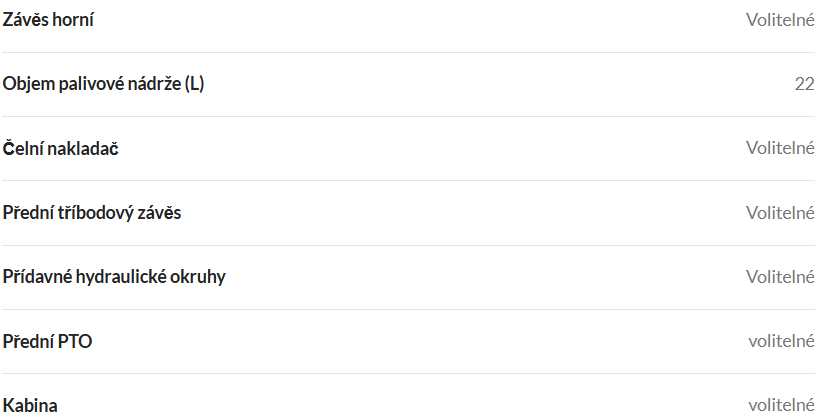Select the volitelné value for Přední PTO
The image size is (818, 419).
(781, 341)
